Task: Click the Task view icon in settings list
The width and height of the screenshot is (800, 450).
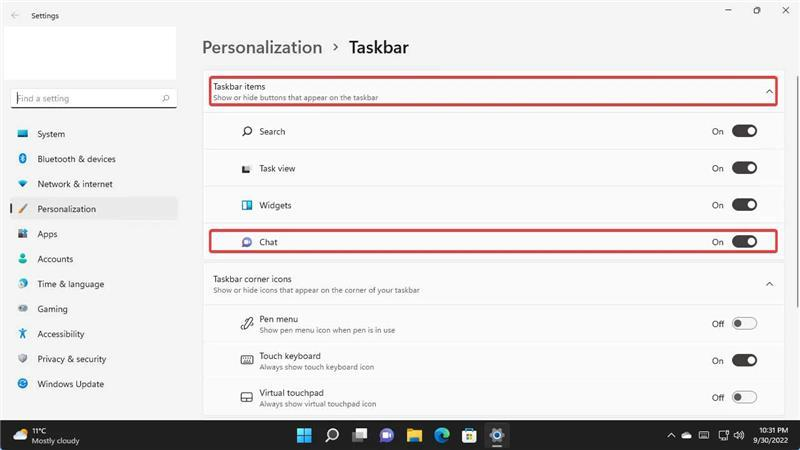Action: (x=246, y=169)
